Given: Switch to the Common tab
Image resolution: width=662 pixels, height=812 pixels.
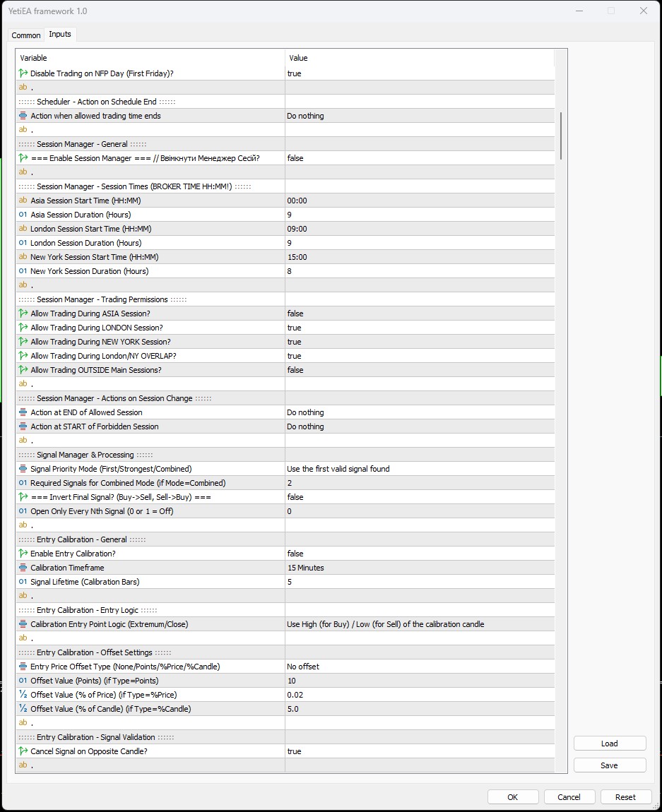Looking at the screenshot, I should point(26,35).
